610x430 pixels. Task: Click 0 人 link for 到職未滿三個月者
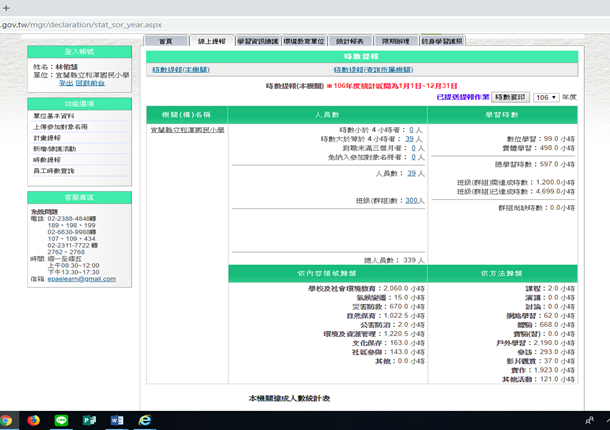[x=414, y=148]
